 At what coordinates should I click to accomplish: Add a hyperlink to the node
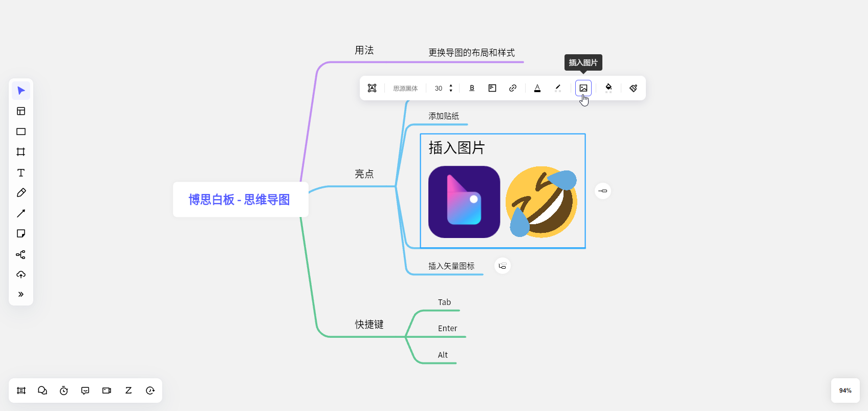click(x=513, y=88)
